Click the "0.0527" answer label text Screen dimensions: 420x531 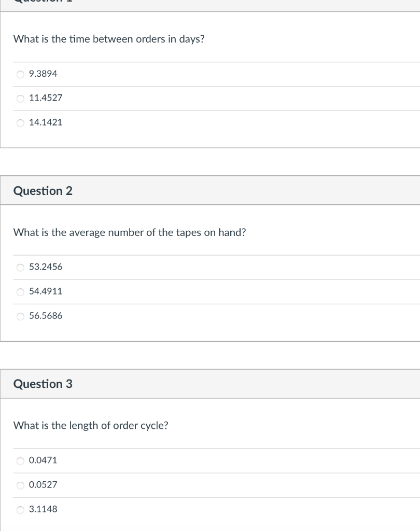click(x=44, y=485)
